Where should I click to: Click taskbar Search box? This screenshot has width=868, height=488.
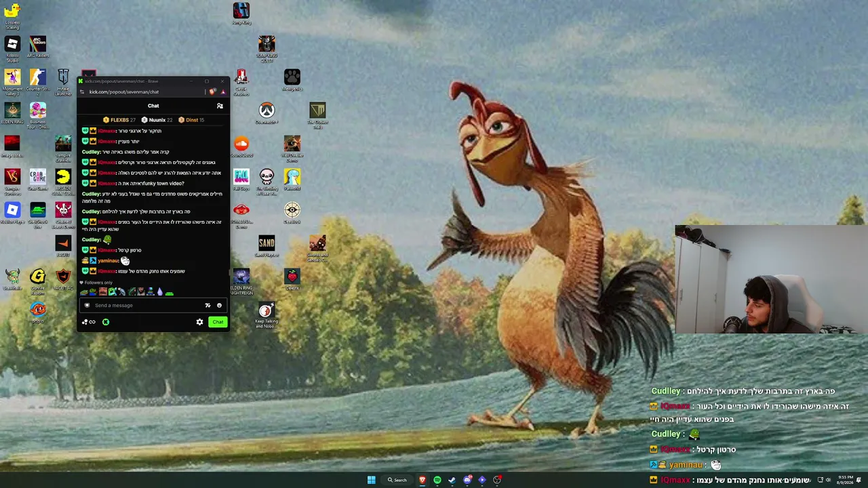397,480
